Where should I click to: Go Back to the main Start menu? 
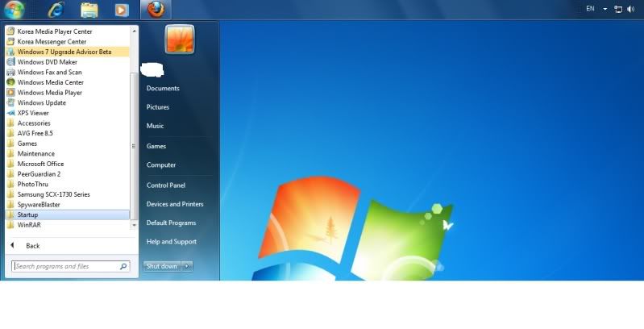click(x=32, y=246)
